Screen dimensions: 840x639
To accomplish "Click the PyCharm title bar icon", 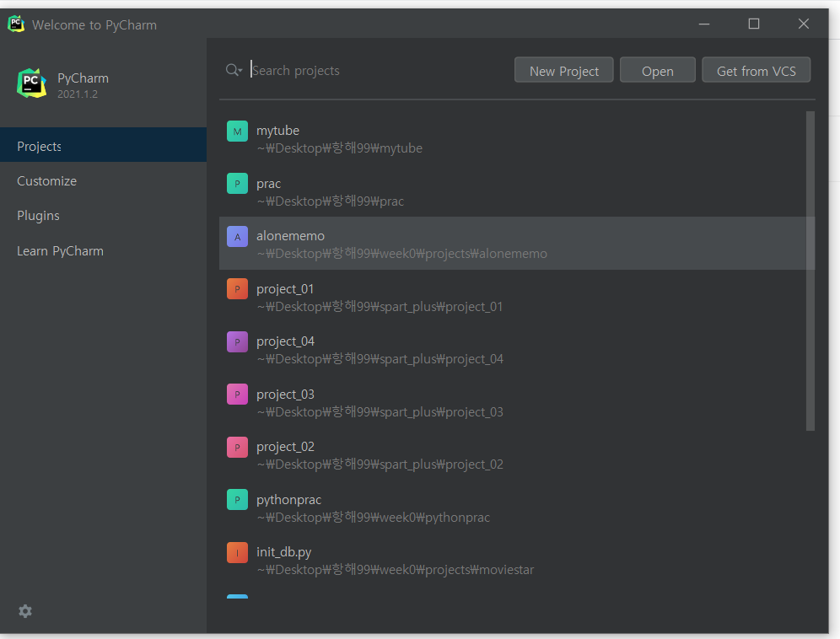I will pos(16,24).
